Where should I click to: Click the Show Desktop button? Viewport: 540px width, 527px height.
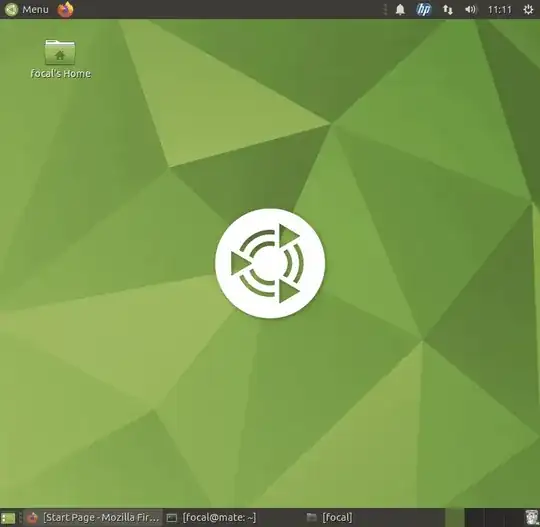pyautogui.click(x=8, y=518)
